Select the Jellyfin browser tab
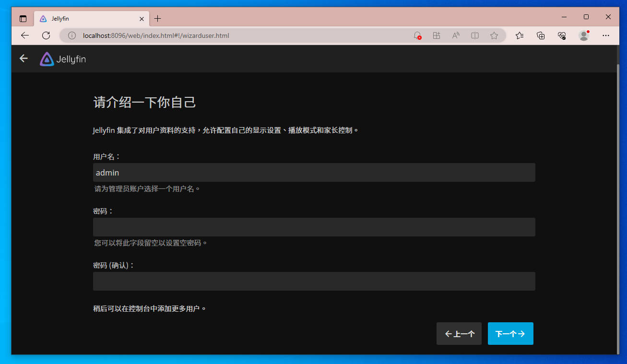 coord(91,19)
